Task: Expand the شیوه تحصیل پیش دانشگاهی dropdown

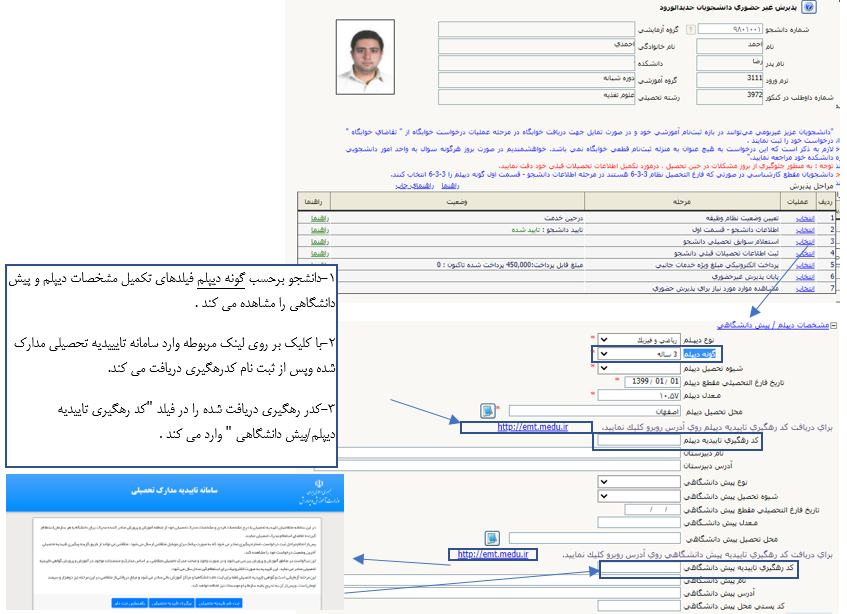Action: [x=638, y=496]
